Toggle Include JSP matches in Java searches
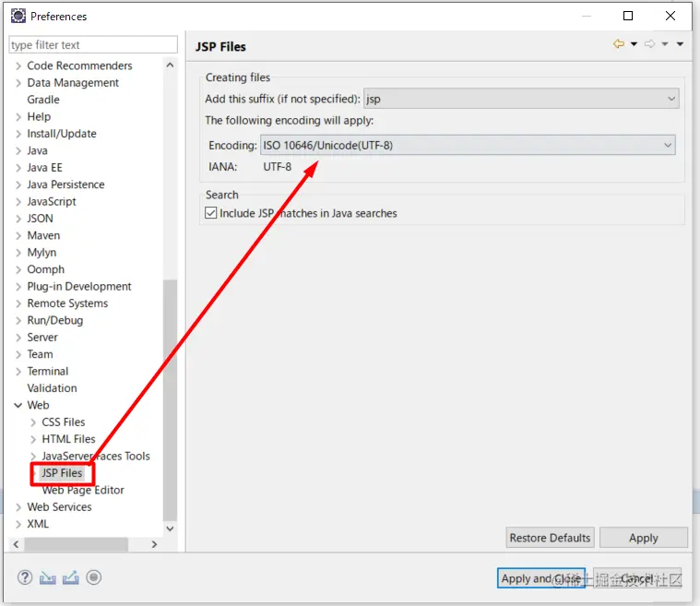The image size is (700, 606). point(210,213)
